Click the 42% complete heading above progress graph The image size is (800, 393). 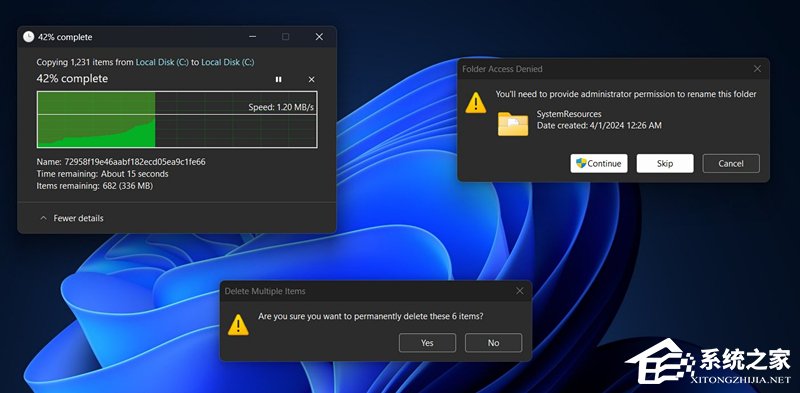[72, 79]
